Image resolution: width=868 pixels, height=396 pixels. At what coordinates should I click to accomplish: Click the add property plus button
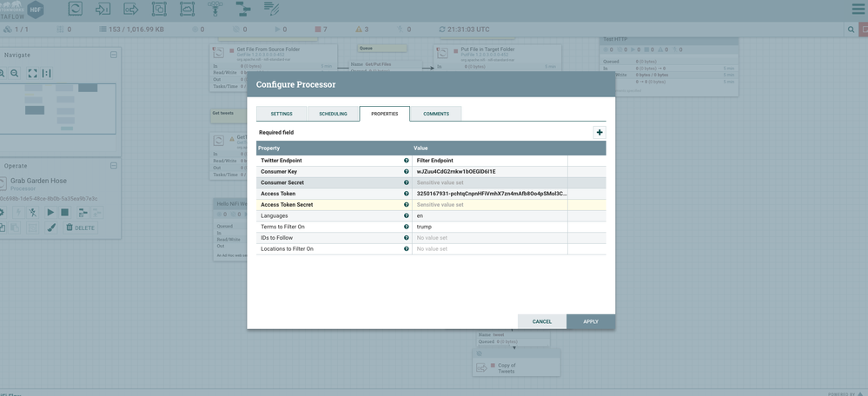point(599,133)
